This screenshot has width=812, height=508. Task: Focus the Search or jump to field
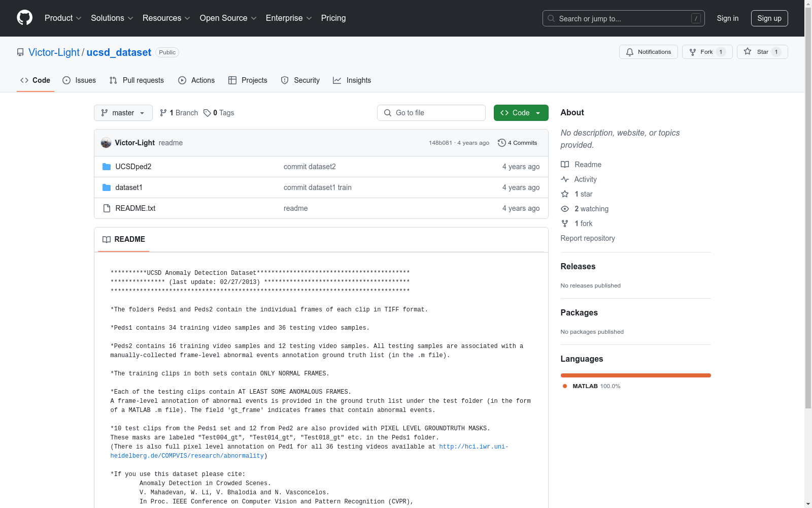[x=624, y=18]
